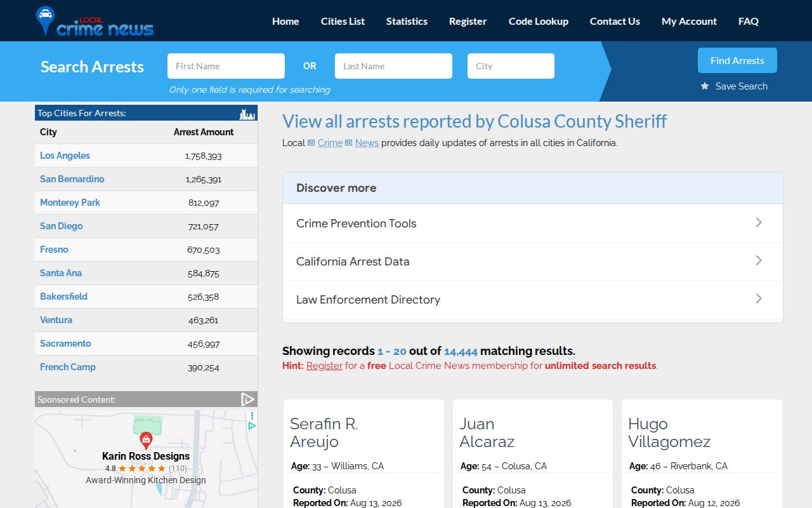Click the star icon beside Save Search

coord(705,86)
